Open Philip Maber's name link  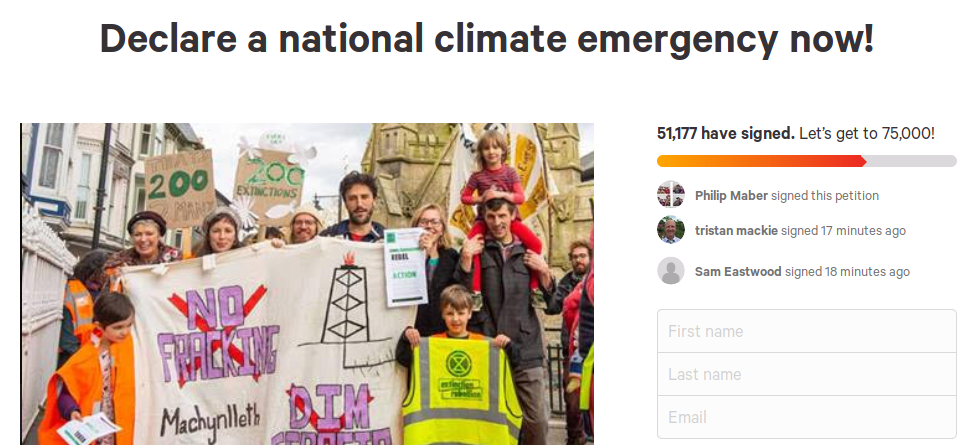pyautogui.click(x=731, y=196)
